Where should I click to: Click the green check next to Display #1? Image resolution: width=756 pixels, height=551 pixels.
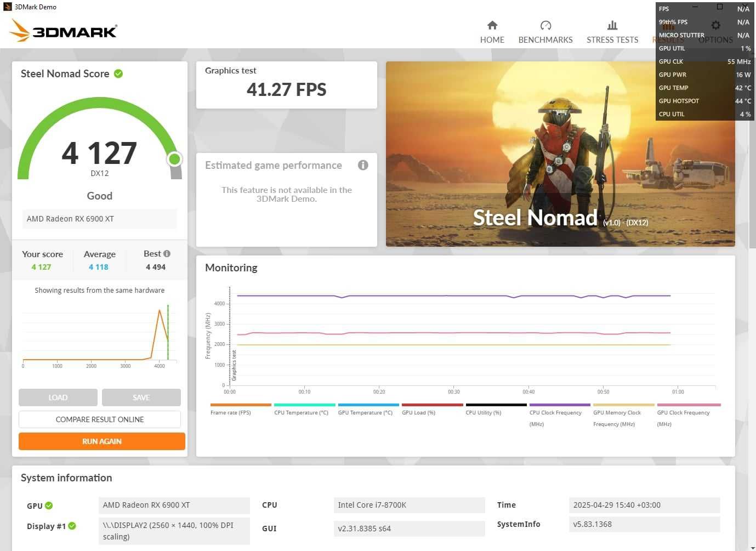tap(72, 526)
